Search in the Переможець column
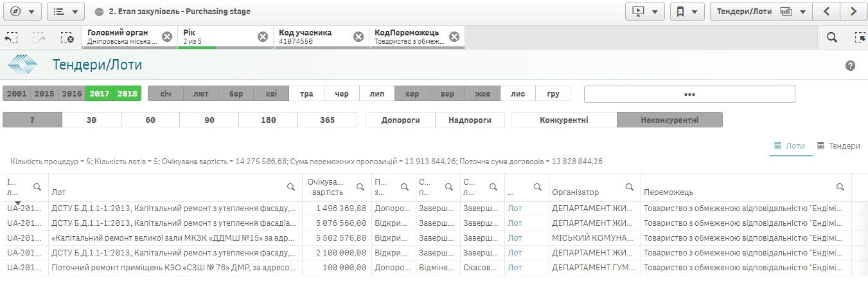Viewport: 868px width, 287px height. 840,187
